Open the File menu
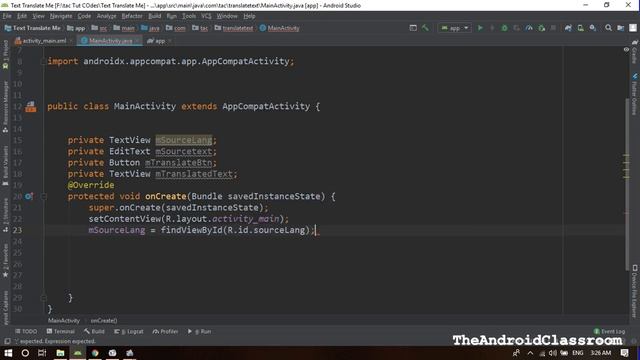The width and height of the screenshot is (640, 360). (7, 16)
